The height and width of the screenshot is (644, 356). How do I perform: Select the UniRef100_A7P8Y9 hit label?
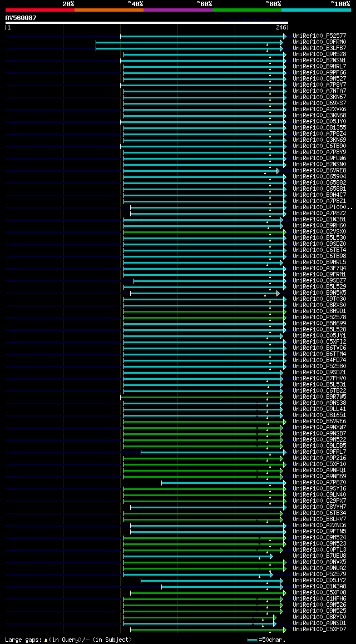pos(319,152)
